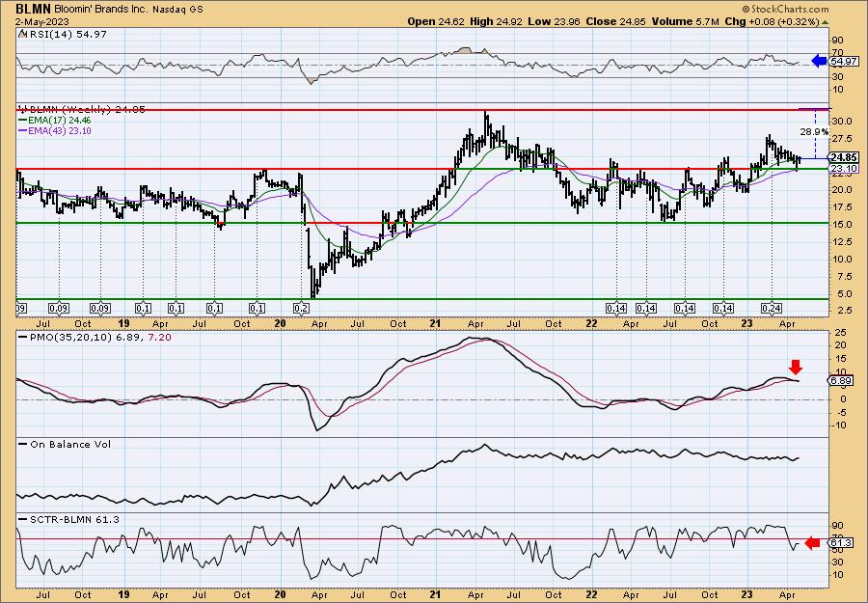Click the 0.2 dividend marker
868x603 pixels.
pos(302,309)
